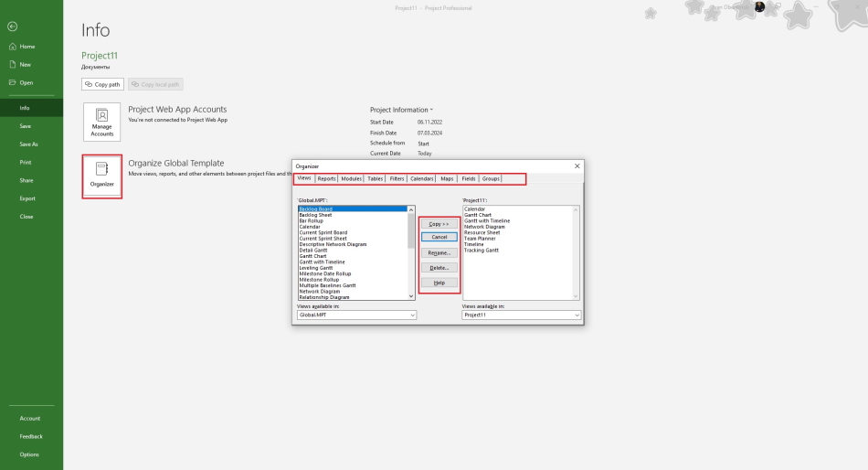Click the Finish Date value 07.03.2024
The image size is (868, 470).
point(429,133)
